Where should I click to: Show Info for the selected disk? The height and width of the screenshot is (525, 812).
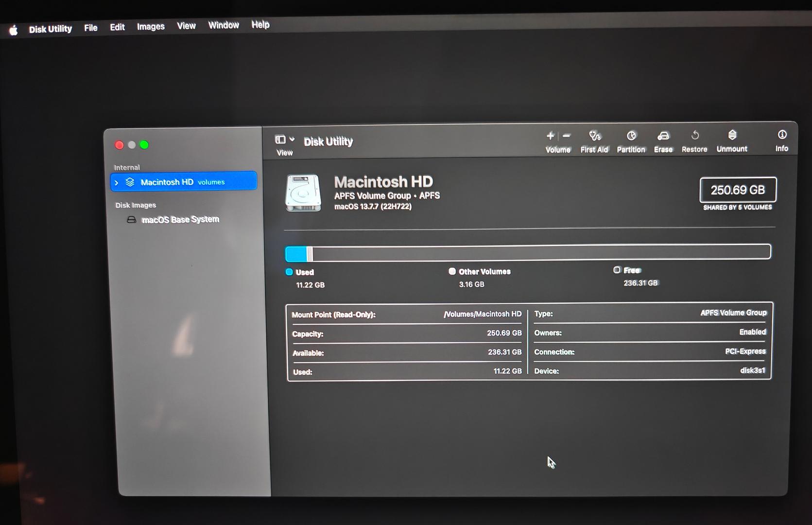(x=782, y=140)
